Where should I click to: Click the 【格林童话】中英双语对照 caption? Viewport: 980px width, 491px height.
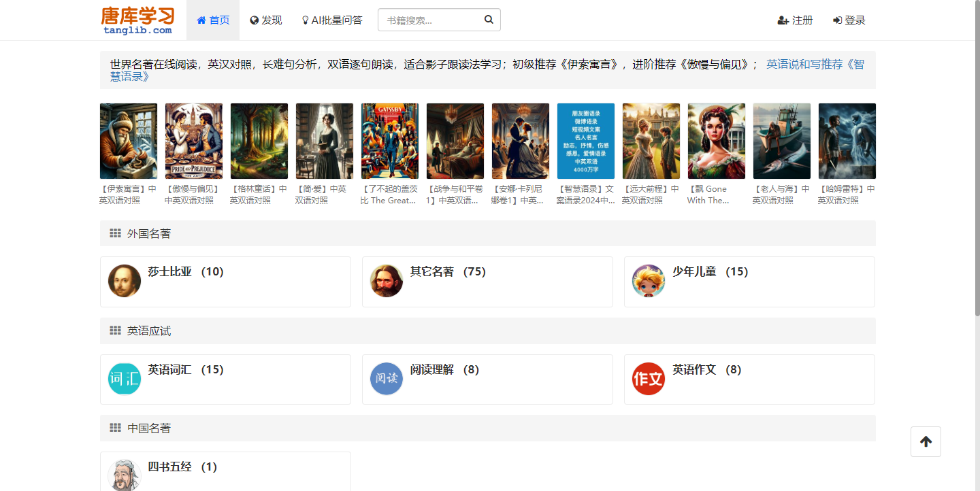point(259,194)
